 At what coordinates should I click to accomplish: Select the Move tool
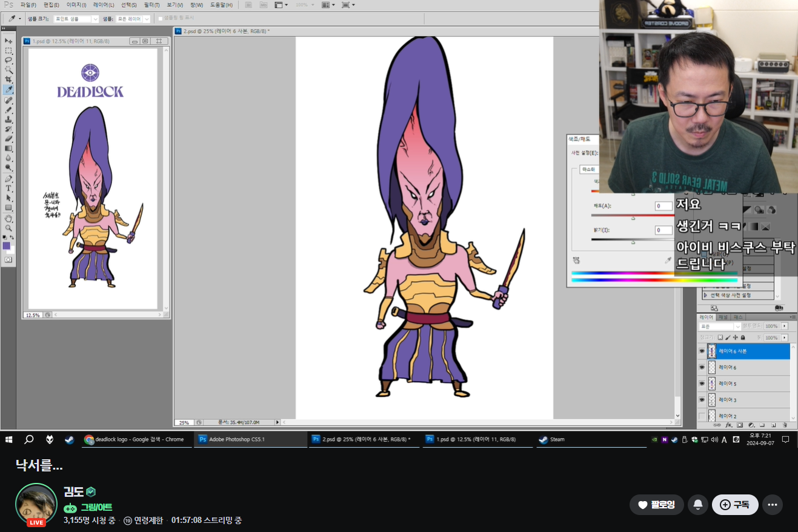click(8, 41)
